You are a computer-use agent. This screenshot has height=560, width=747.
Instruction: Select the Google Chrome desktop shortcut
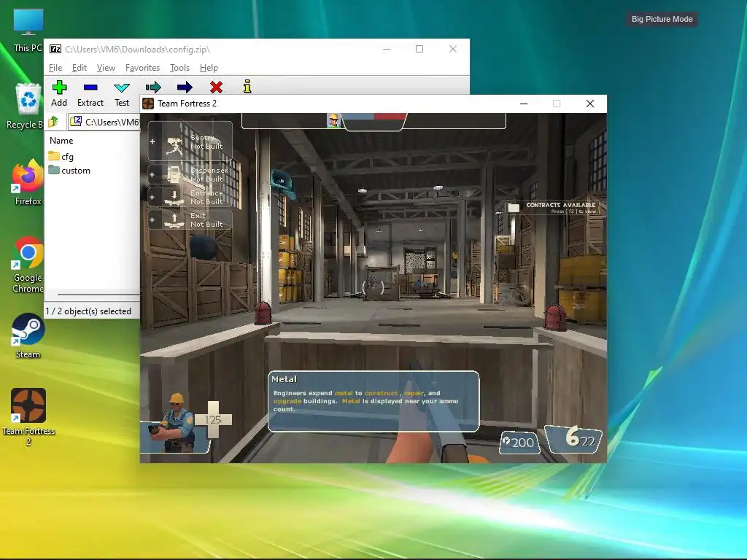pos(28,264)
